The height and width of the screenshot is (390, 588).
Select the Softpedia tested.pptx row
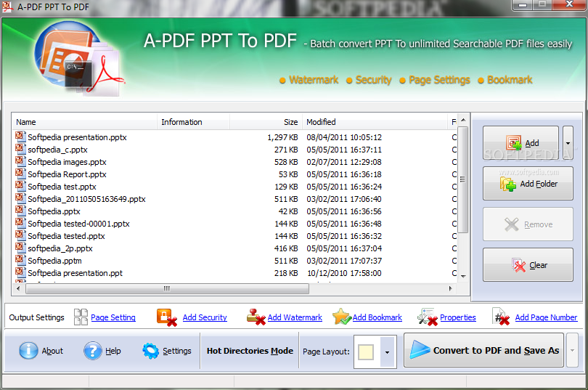click(x=235, y=236)
